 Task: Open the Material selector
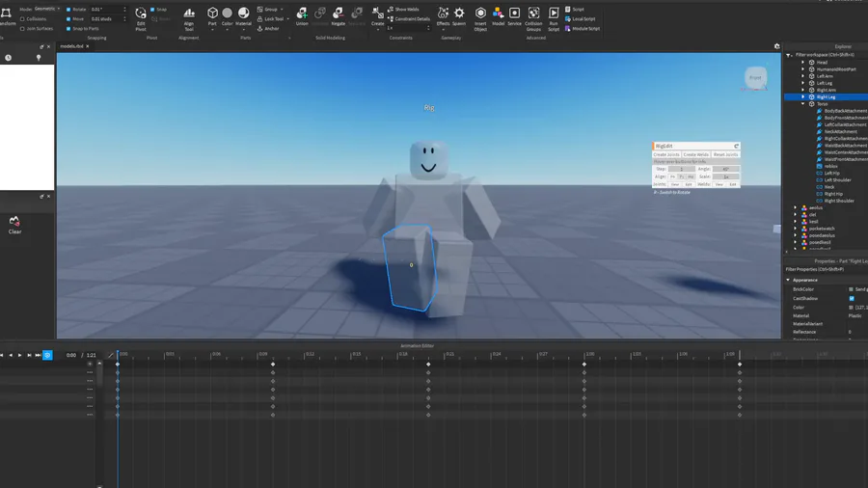[x=244, y=16]
